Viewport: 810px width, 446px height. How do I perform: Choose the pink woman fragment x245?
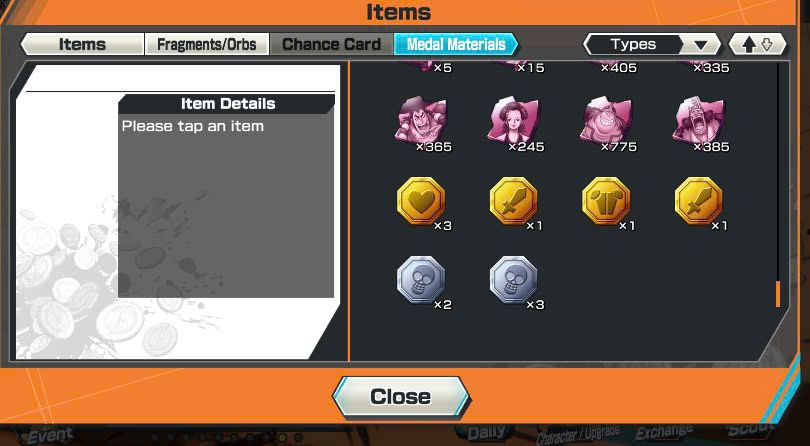[x=513, y=122]
